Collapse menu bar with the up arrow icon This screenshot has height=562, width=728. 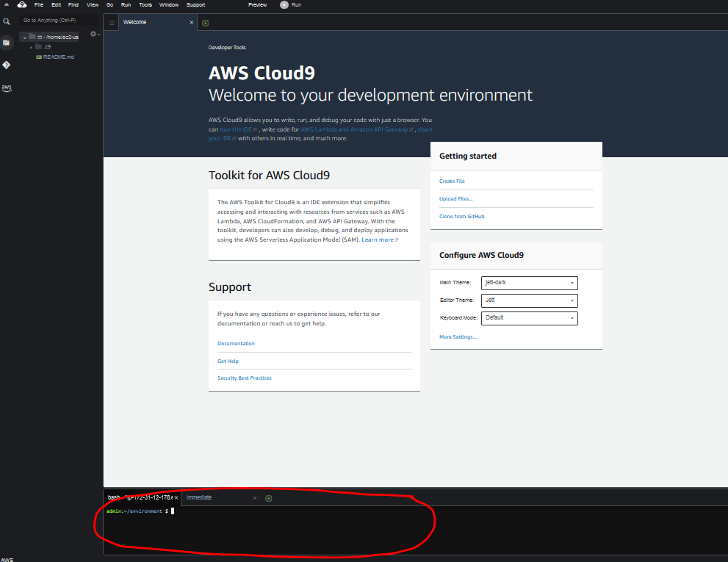coord(7,4)
